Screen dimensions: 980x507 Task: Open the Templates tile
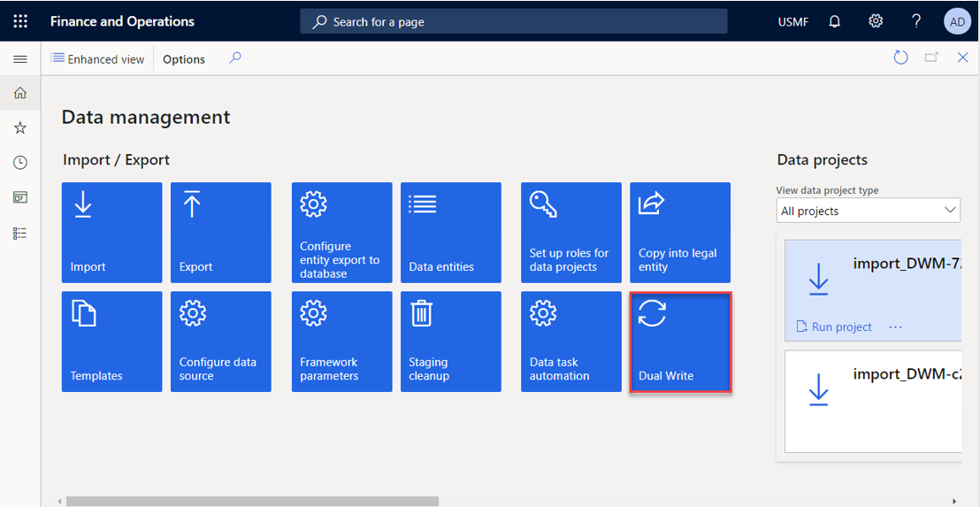pyautogui.click(x=111, y=342)
